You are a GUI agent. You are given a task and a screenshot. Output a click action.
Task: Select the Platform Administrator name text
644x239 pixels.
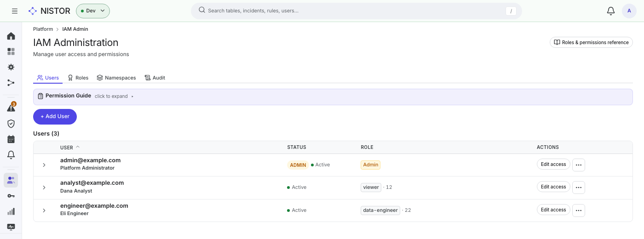pos(87,168)
